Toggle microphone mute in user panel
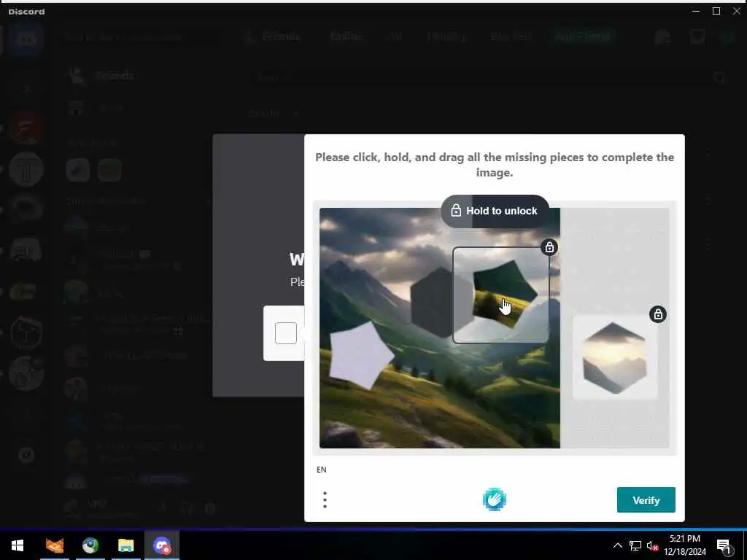This screenshot has width=747, height=560. (x=163, y=507)
